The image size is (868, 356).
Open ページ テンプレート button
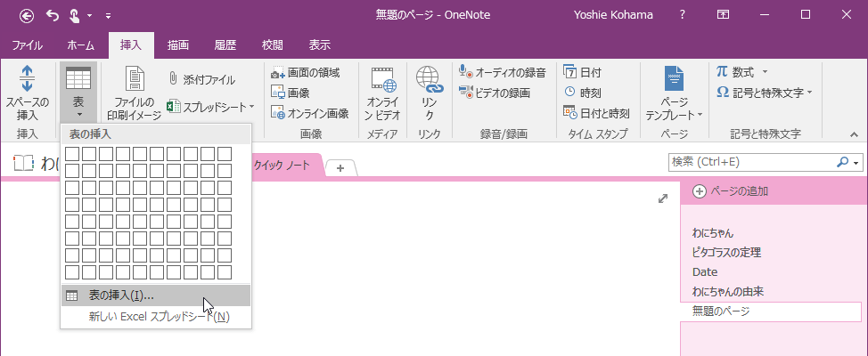pos(674,93)
